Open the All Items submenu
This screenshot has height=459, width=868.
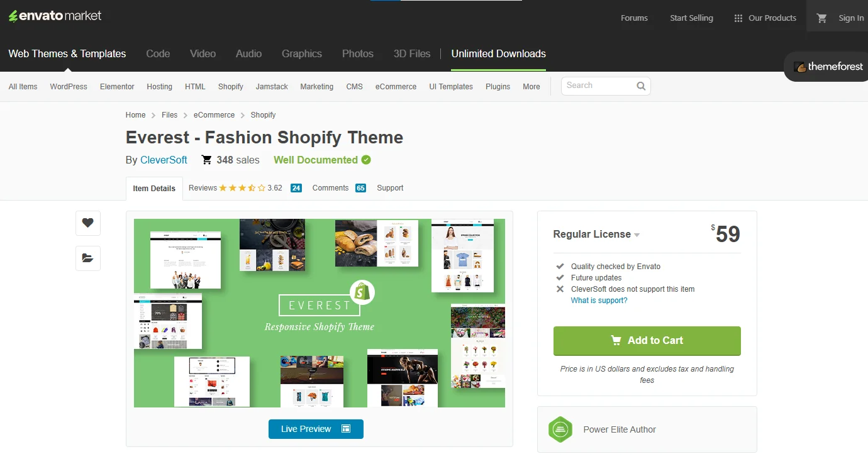pyautogui.click(x=23, y=87)
